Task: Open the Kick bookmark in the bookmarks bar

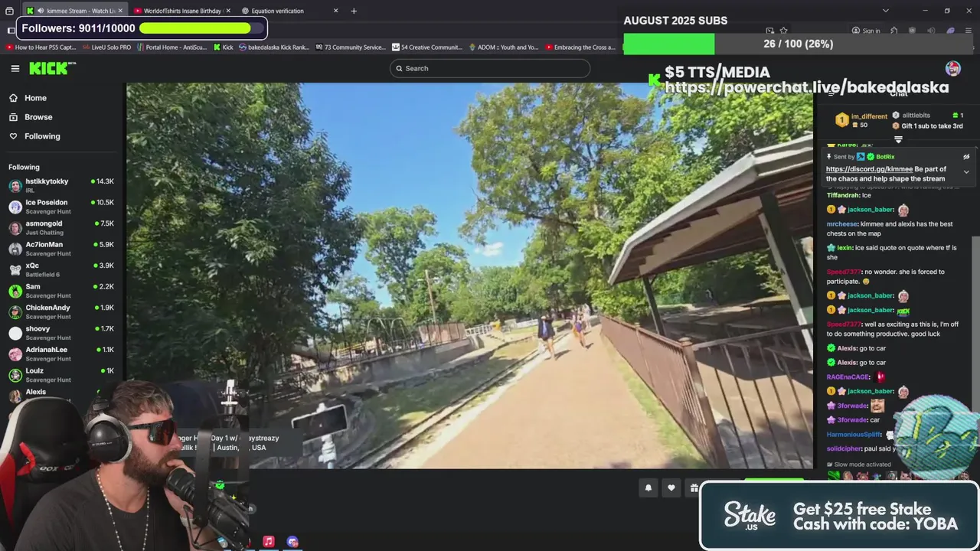Action: click(223, 47)
